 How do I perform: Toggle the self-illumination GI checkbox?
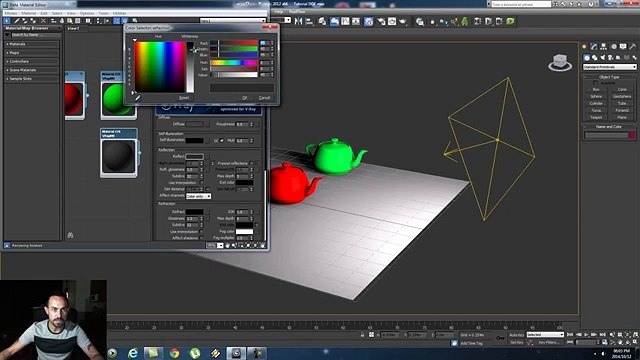tap(222, 140)
